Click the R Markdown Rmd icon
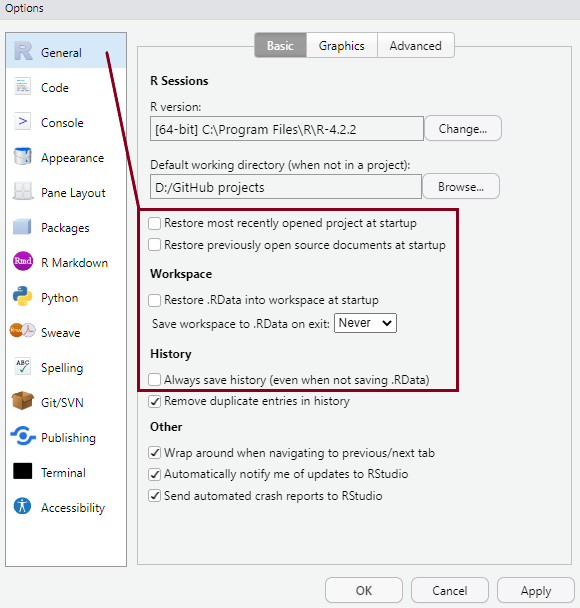580x608 pixels. (23, 261)
